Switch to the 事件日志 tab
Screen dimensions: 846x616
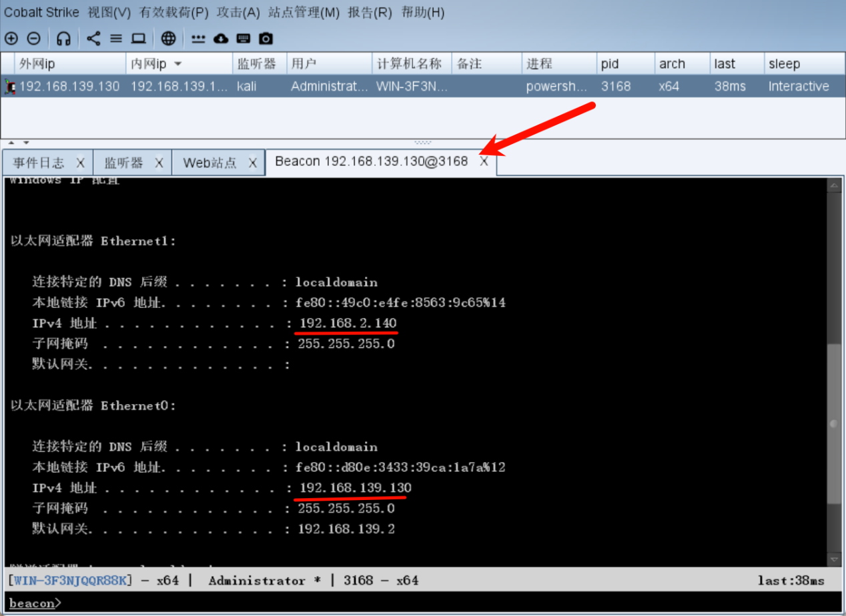[39, 163]
